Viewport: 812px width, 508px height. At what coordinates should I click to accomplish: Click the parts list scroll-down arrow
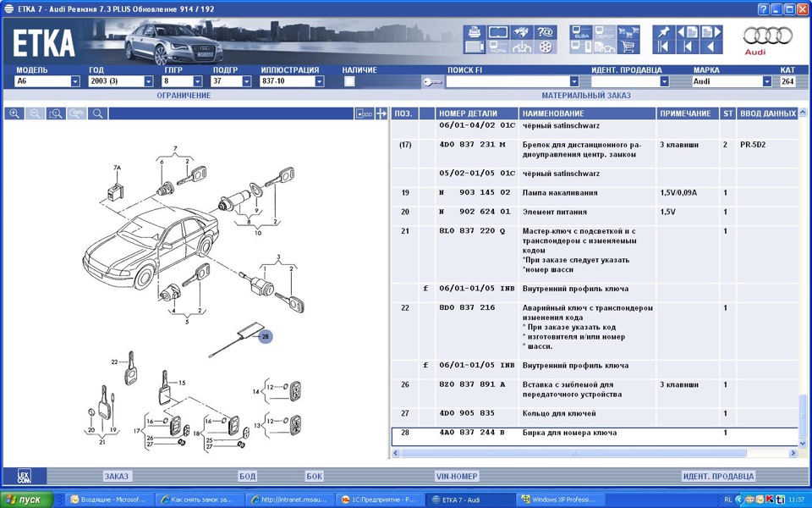(804, 444)
